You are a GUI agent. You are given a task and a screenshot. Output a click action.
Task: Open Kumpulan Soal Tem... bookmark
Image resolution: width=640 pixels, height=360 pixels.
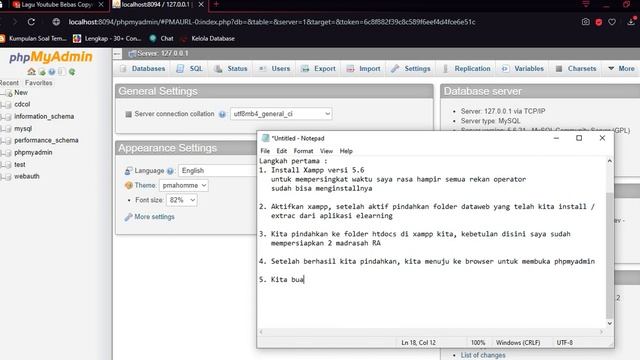pyautogui.click(x=33, y=38)
